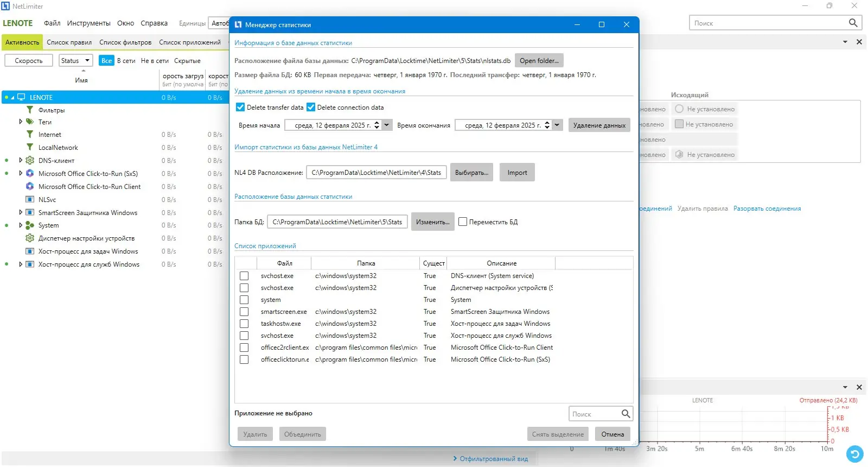This screenshot has height=467, width=868.
Task: Click the Изменить... button
Action: 433,222
